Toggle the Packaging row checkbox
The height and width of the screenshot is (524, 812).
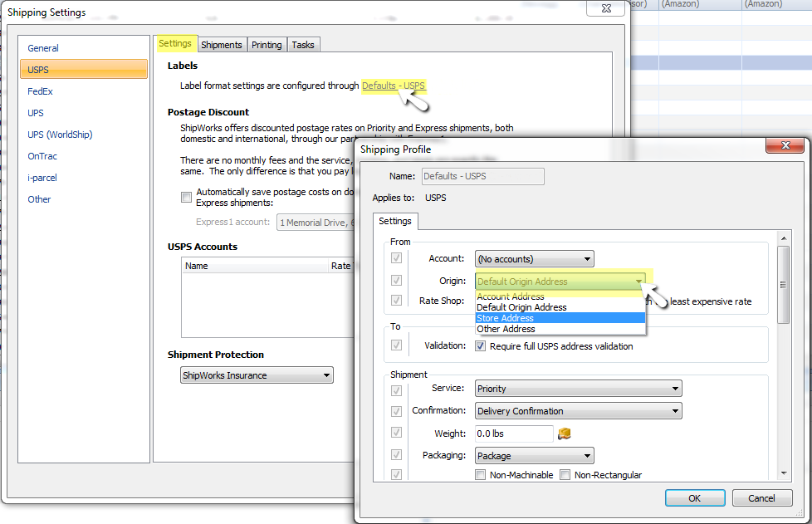pos(397,454)
